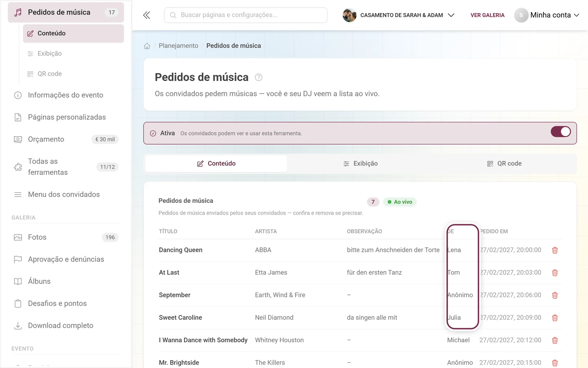Open Fotos gallery in sidebar
The height and width of the screenshot is (368, 588).
coord(66,238)
